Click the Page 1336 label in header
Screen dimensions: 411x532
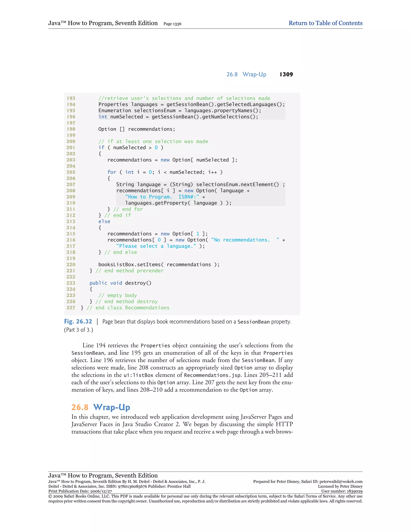pyautogui.click(x=172, y=24)
